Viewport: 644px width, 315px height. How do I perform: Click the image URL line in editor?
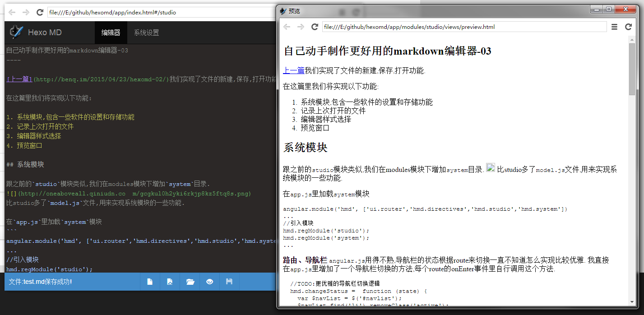pos(129,194)
